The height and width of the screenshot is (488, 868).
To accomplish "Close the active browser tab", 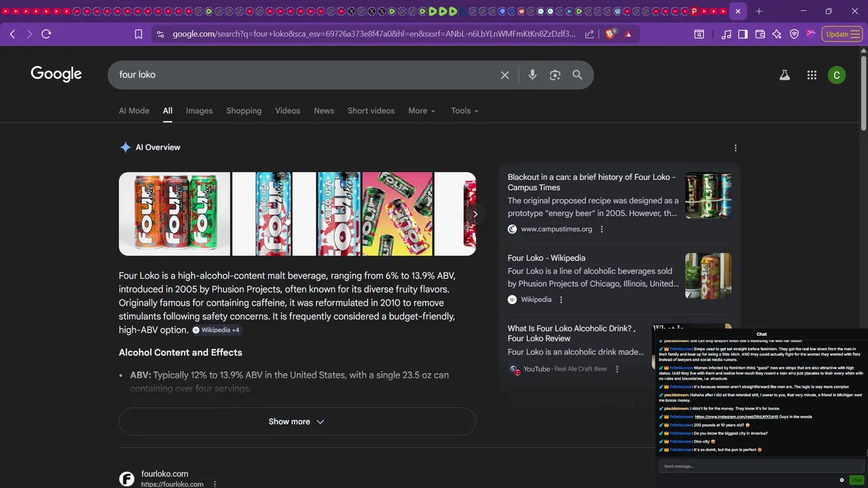I will 738,11.
